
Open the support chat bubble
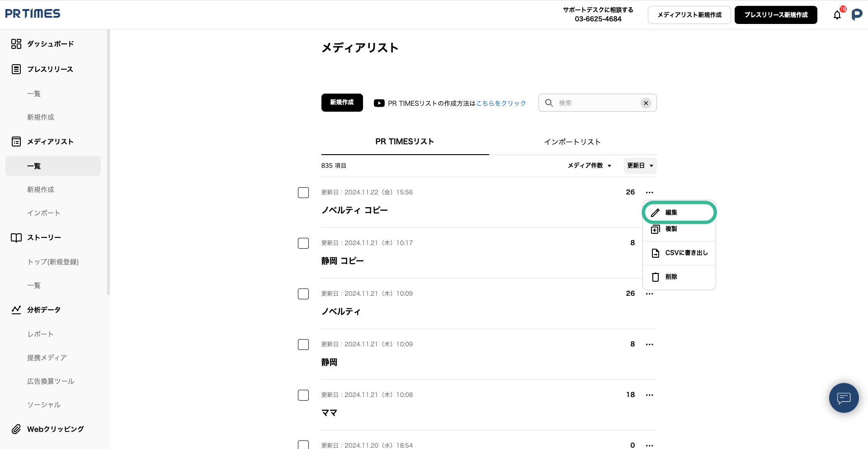coord(844,398)
